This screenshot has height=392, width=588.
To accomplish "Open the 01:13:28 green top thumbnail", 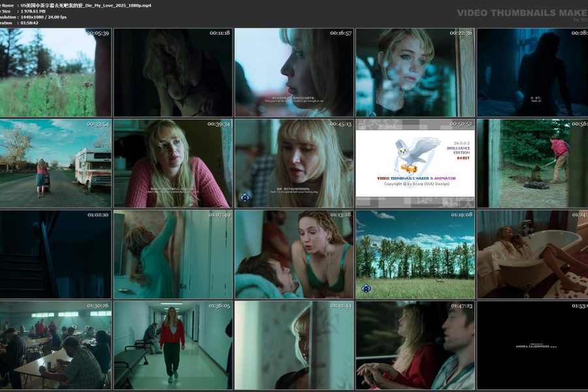I will 294,254.
